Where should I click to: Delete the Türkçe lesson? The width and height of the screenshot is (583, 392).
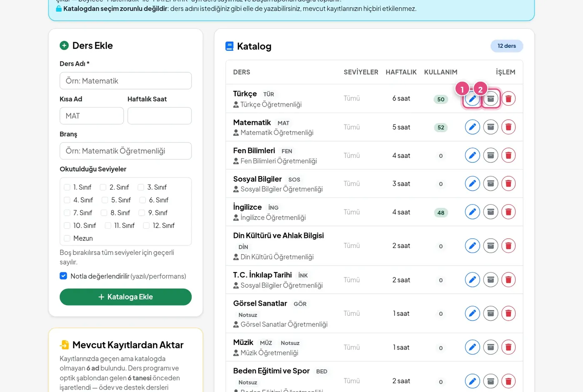point(508,99)
